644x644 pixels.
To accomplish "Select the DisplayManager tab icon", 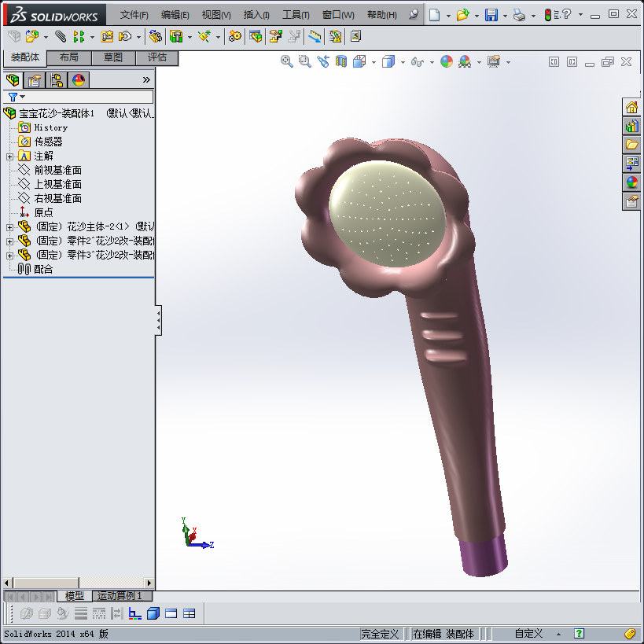I will (79, 80).
